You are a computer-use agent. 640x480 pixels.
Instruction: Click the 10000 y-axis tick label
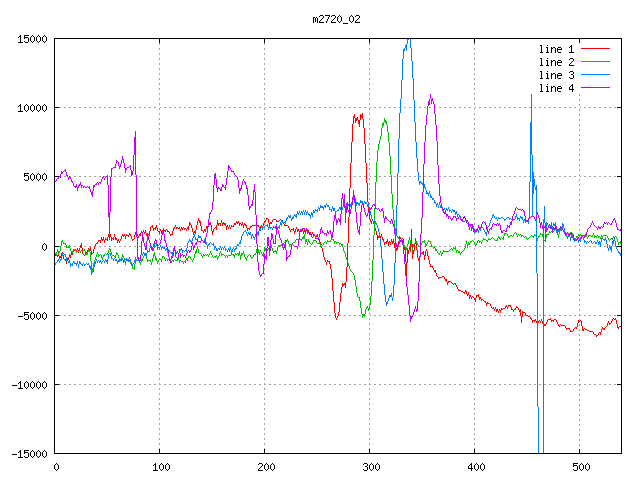(32, 108)
